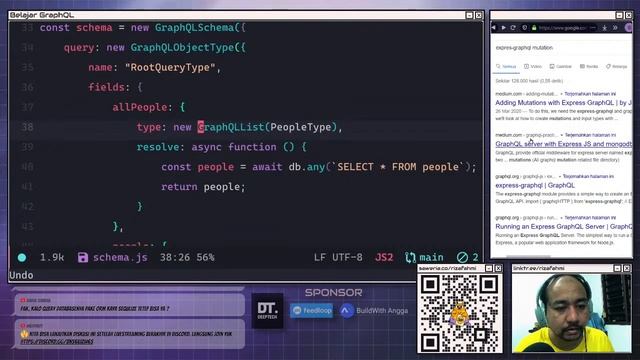Click the browser back arrow

pyautogui.click(x=494, y=28)
